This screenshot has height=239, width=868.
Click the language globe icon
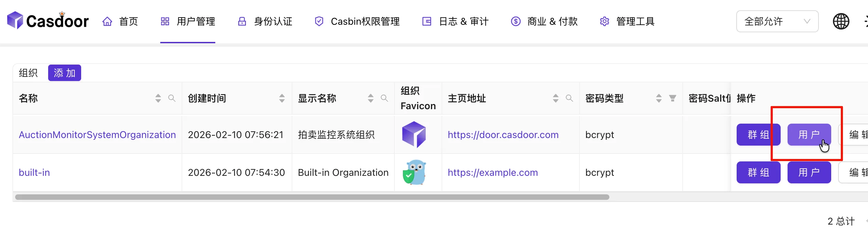click(x=841, y=22)
